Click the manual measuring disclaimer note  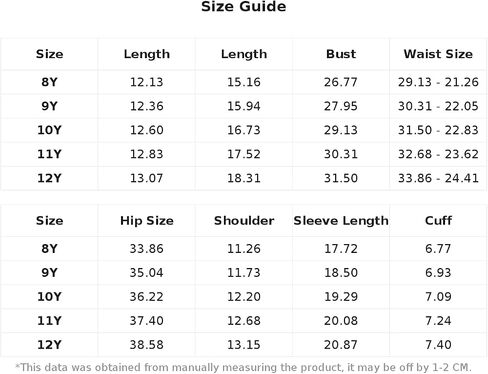click(244, 367)
